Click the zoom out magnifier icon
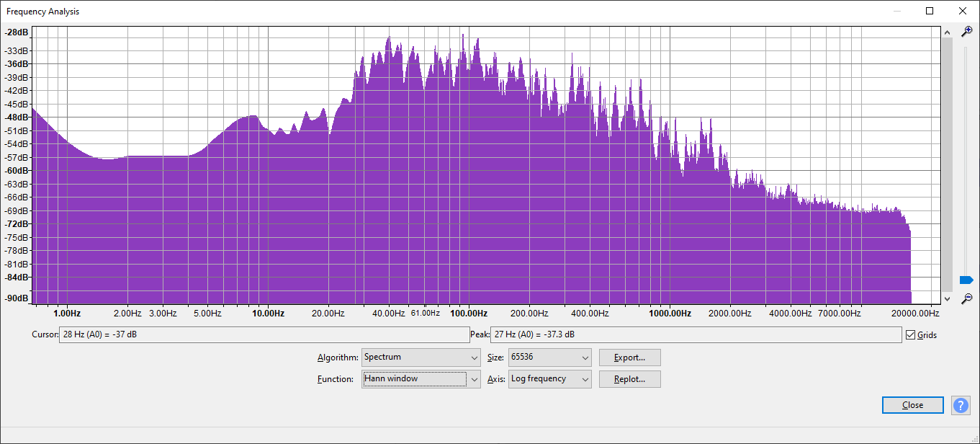This screenshot has height=444, width=980. pos(967,298)
